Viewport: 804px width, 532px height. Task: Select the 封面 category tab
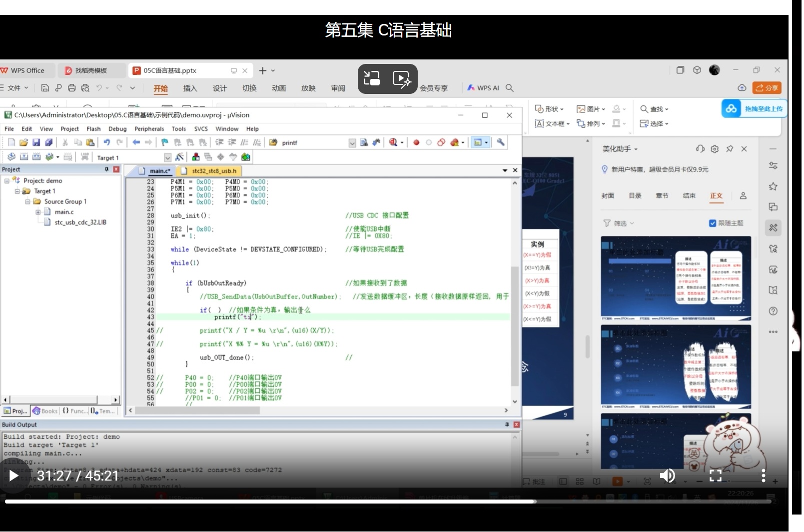[608, 196]
